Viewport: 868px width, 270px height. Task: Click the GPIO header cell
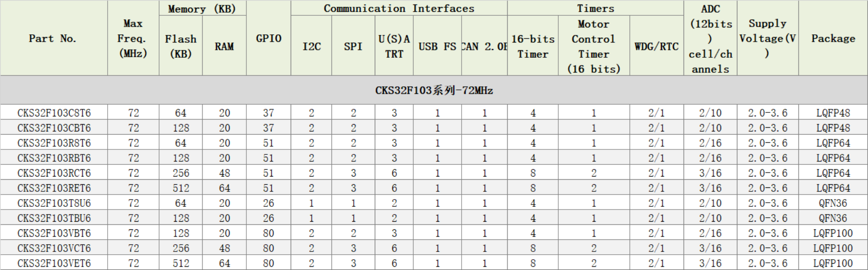[x=269, y=38]
